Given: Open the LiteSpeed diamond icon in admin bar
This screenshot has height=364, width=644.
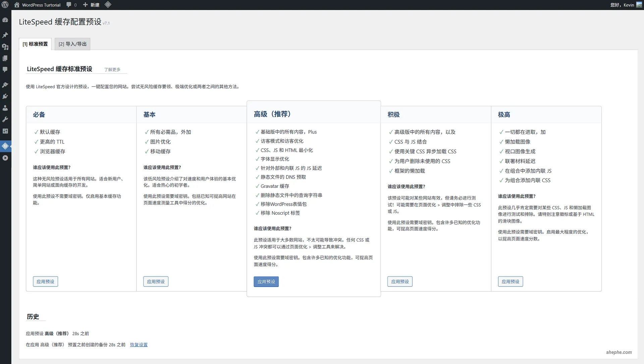Looking at the screenshot, I should [108, 5].
